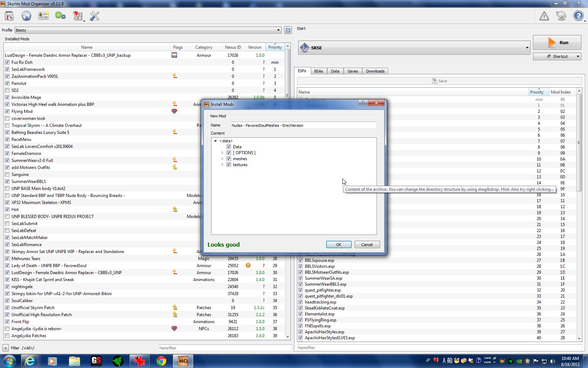588x368 pixels.
Task: Switch to the BSAs tab
Action: [318, 71]
